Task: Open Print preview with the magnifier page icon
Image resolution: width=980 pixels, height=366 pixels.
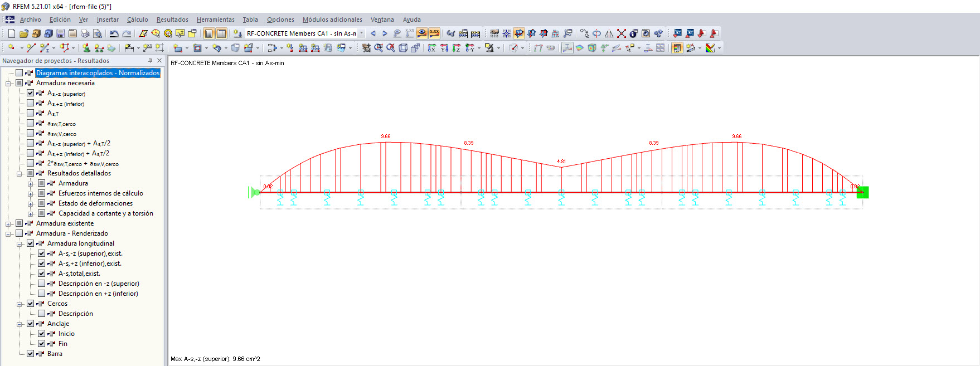Action: click(98, 33)
